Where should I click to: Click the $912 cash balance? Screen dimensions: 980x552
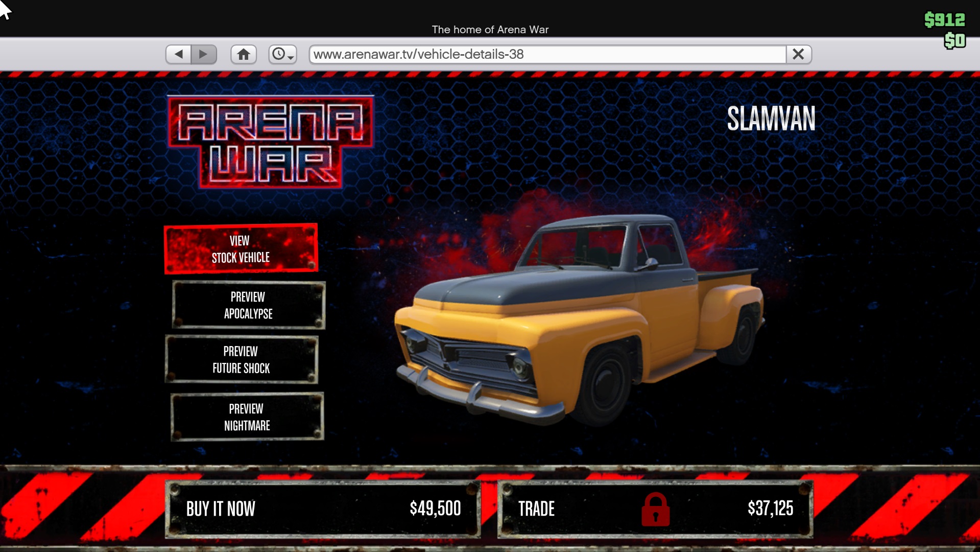tap(945, 20)
